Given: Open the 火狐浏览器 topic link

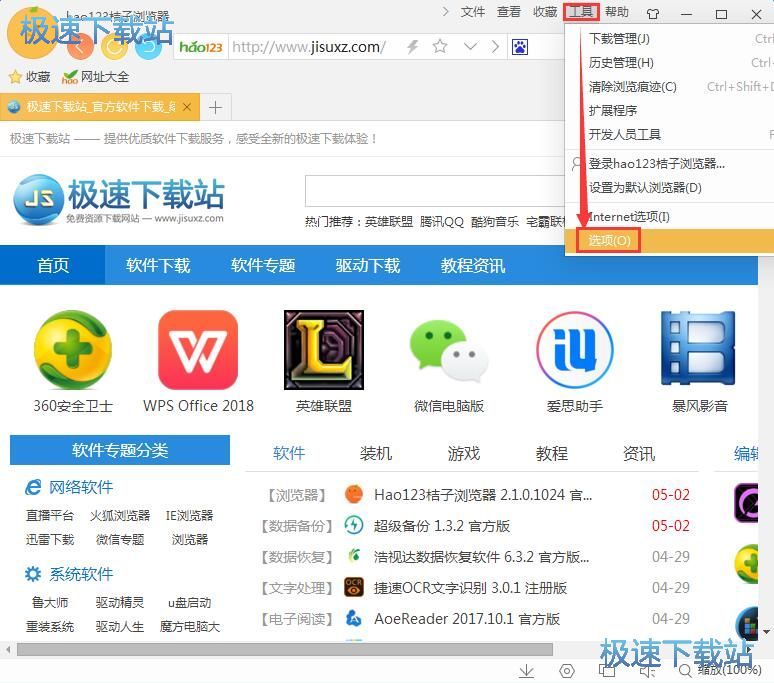Looking at the screenshot, I should (120, 515).
